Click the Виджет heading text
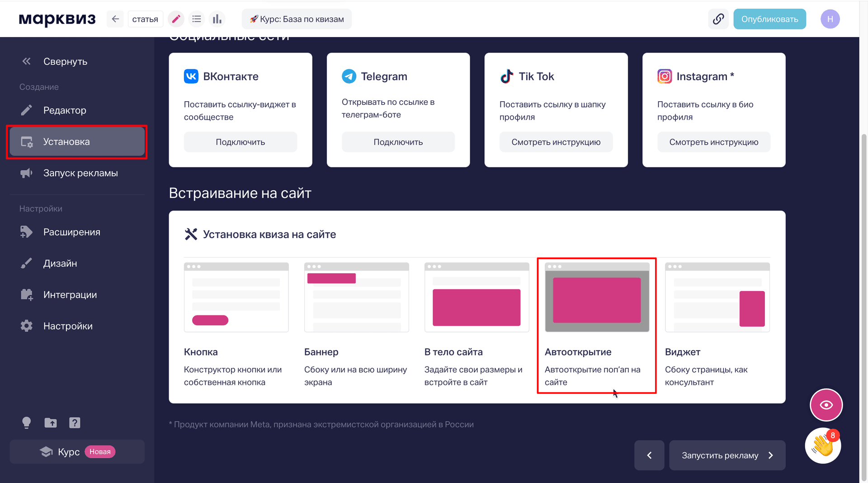Viewport: 868px width, 483px height. [x=683, y=352]
